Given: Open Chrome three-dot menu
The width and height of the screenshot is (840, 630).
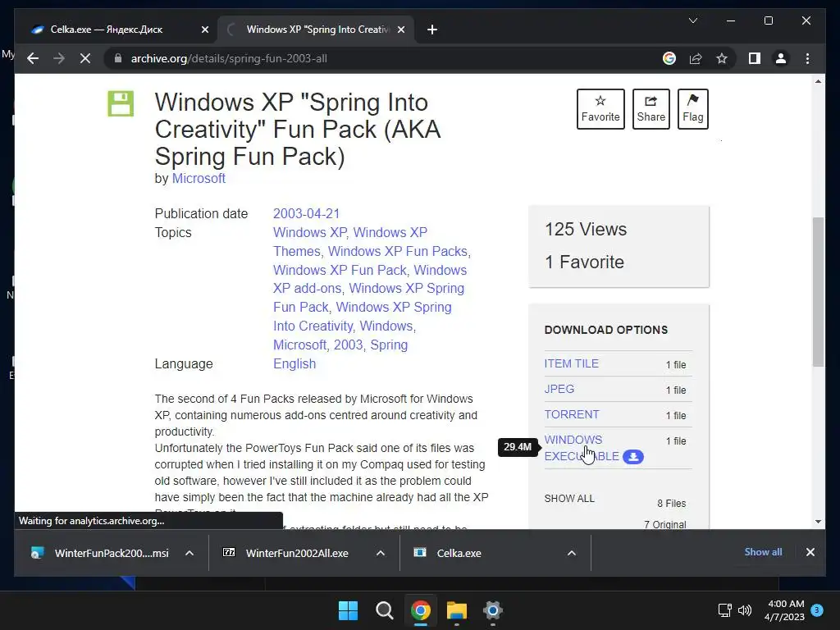Looking at the screenshot, I should 807,58.
